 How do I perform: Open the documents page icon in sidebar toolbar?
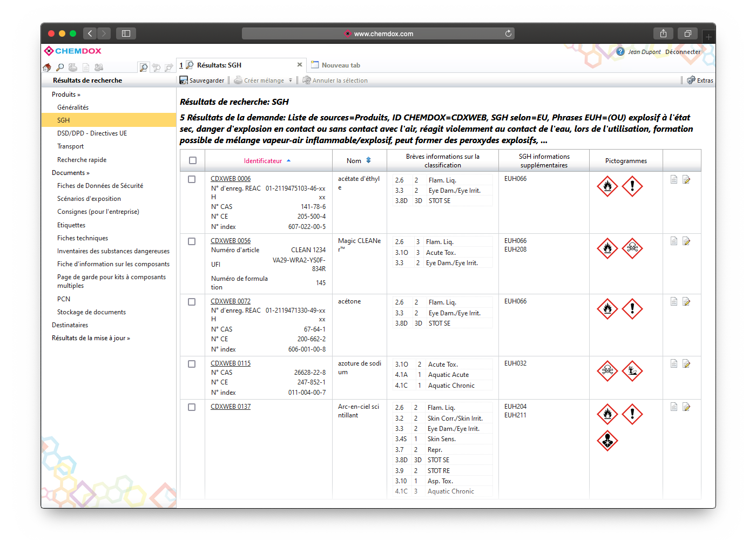pos(86,67)
